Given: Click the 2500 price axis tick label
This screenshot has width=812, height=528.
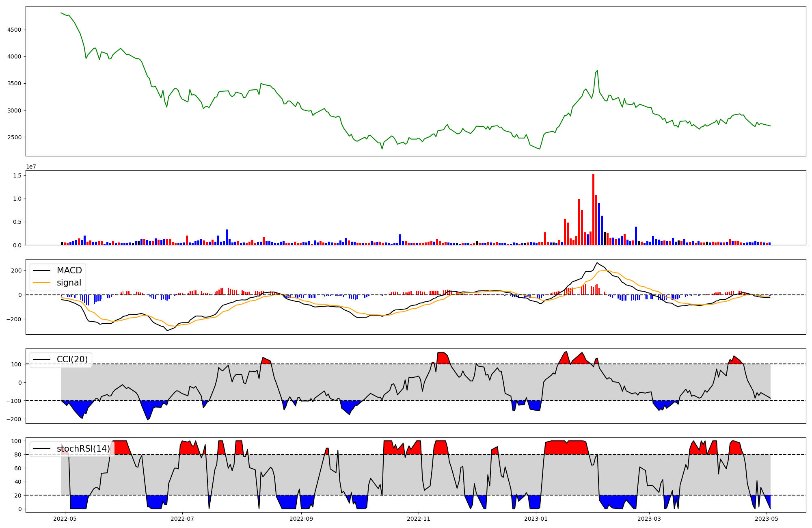Looking at the screenshot, I should point(14,137).
